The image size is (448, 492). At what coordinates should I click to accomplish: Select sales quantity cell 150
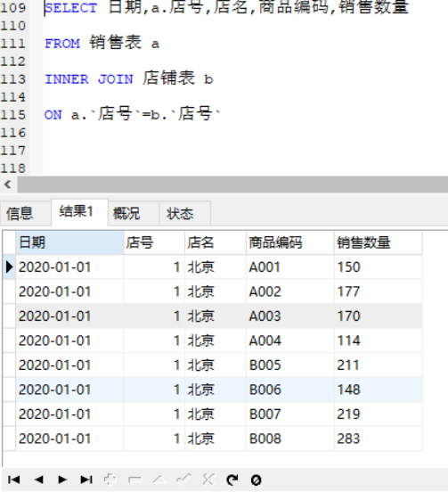click(x=379, y=267)
